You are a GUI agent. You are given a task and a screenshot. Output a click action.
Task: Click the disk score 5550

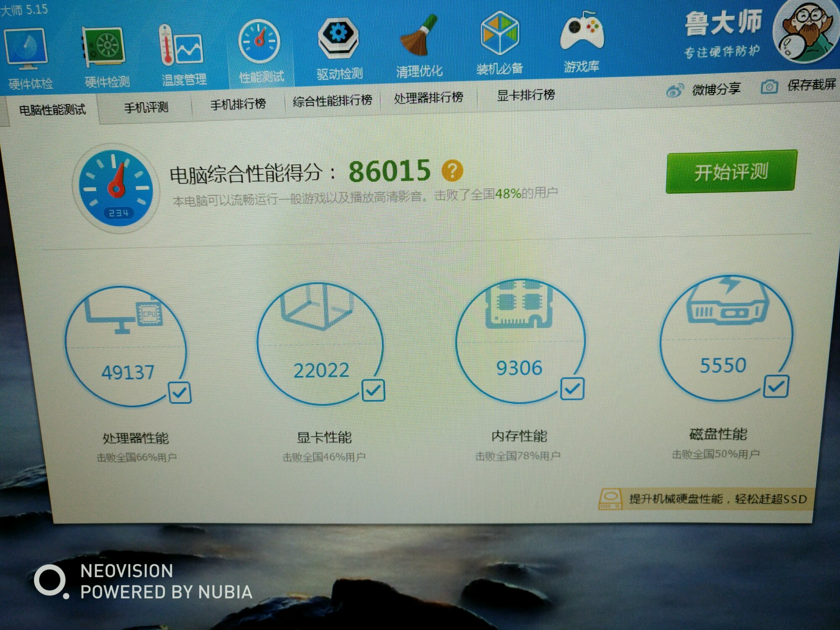pos(723,365)
